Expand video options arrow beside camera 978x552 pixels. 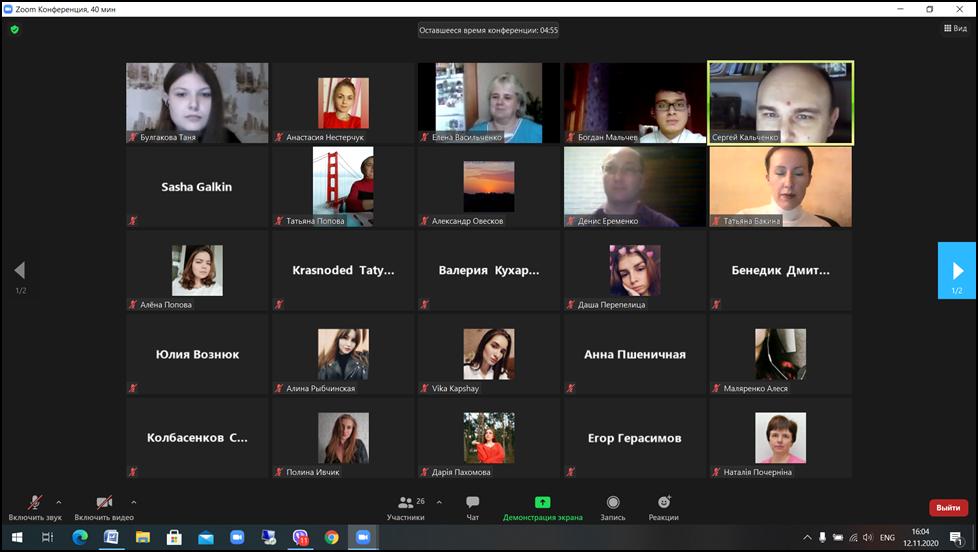click(134, 502)
